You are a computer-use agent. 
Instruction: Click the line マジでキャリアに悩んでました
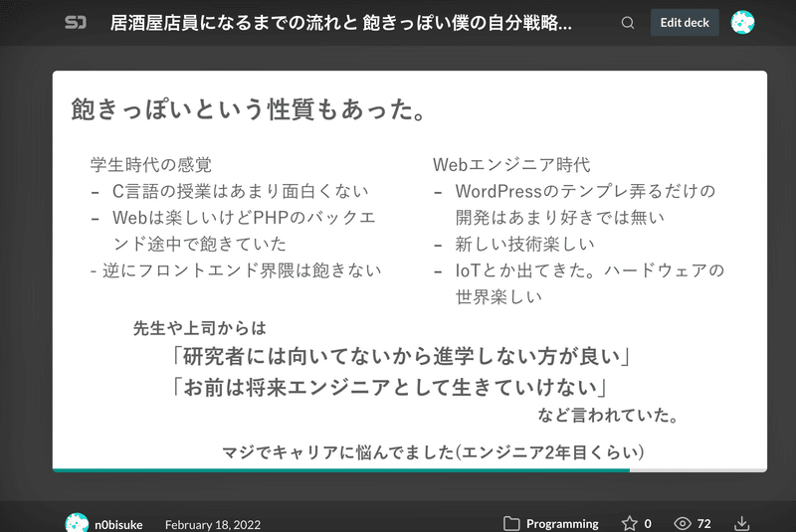(x=338, y=451)
